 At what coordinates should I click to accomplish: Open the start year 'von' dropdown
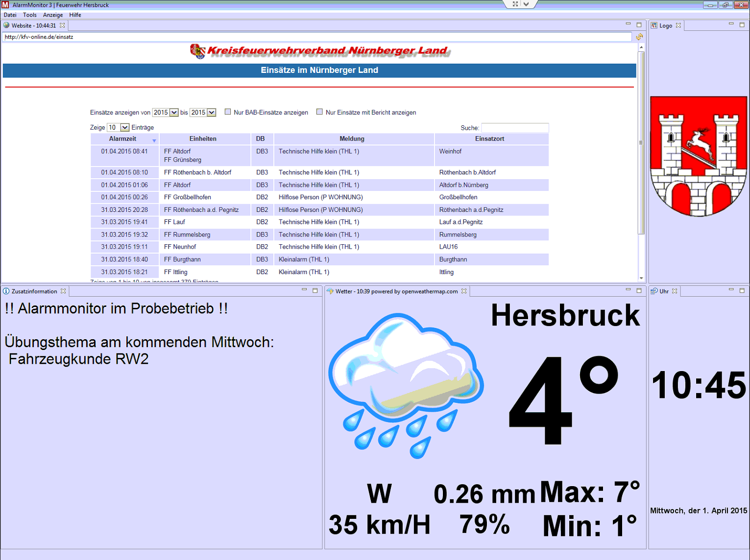click(174, 113)
